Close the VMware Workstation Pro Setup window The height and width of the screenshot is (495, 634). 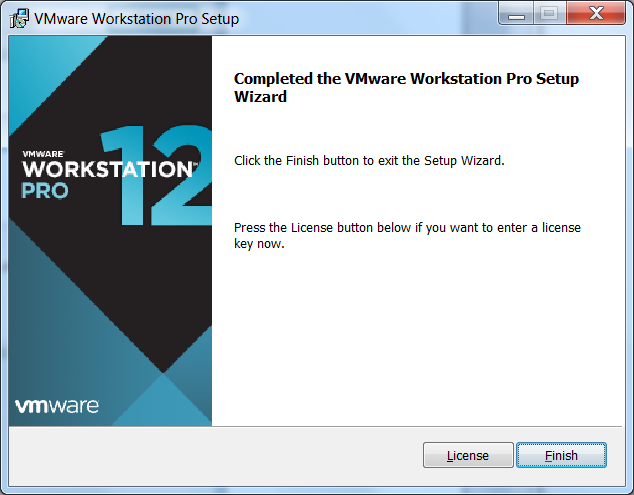pyautogui.click(x=596, y=14)
